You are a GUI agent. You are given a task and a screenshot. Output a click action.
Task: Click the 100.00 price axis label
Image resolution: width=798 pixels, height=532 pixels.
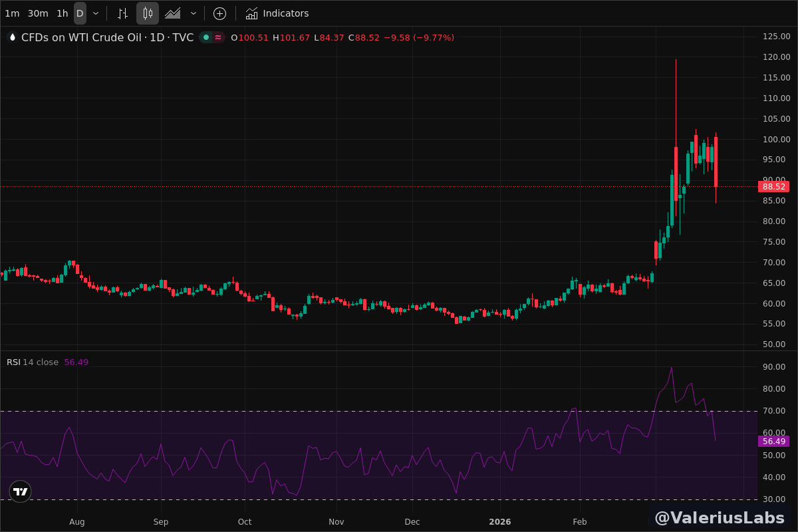click(776, 140)
